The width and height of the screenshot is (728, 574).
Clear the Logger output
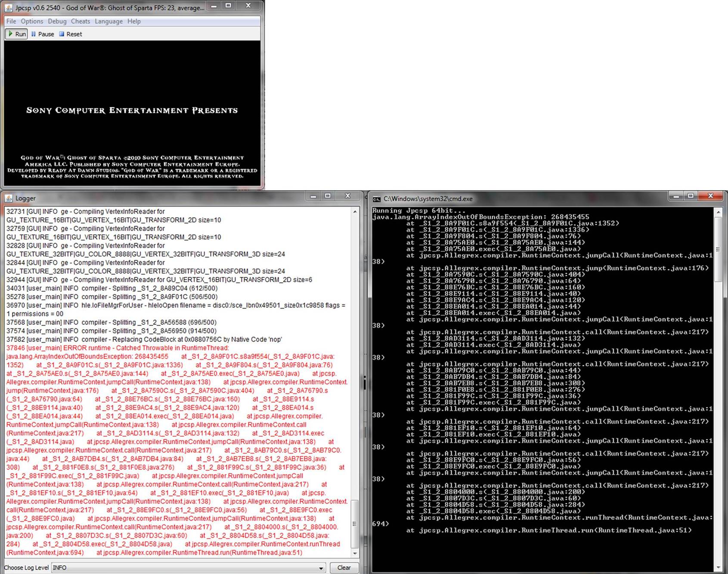tap(344, 568)
